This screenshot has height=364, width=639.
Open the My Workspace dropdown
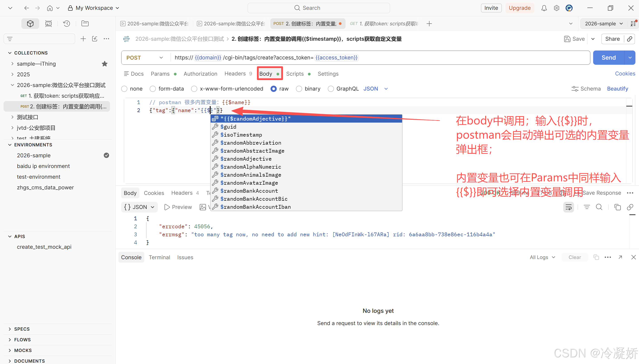(94, 8)
